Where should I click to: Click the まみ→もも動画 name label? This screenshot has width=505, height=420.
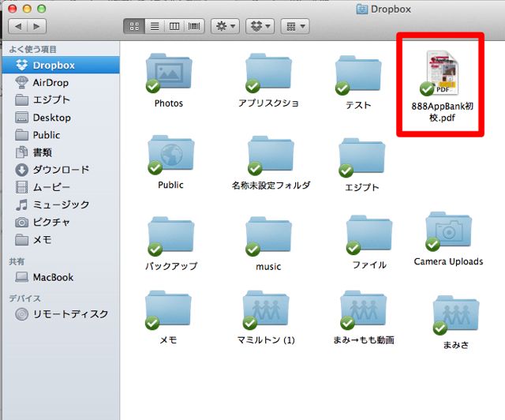(364, 340)
